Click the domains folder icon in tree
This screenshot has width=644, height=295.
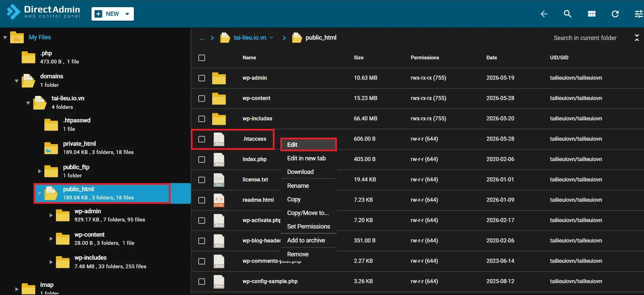(28, 81)
